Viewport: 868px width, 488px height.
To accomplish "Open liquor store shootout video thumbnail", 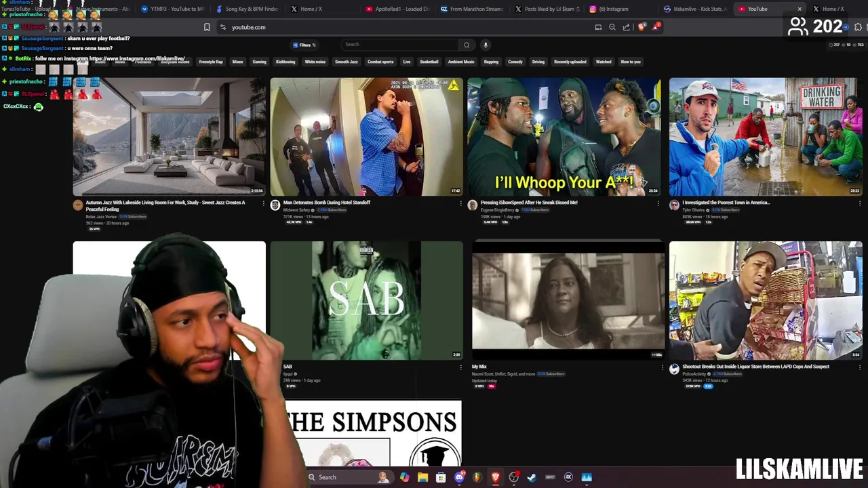I will pyautogui.click(x=766, y=301).
